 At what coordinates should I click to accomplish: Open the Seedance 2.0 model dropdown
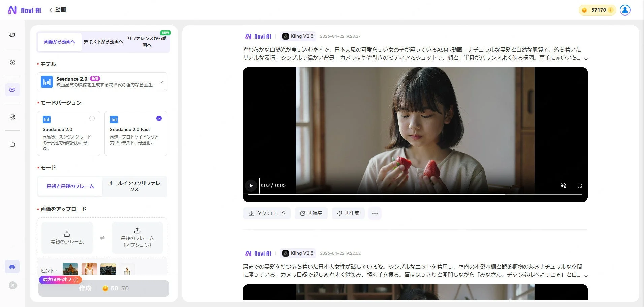pos(161,82)
